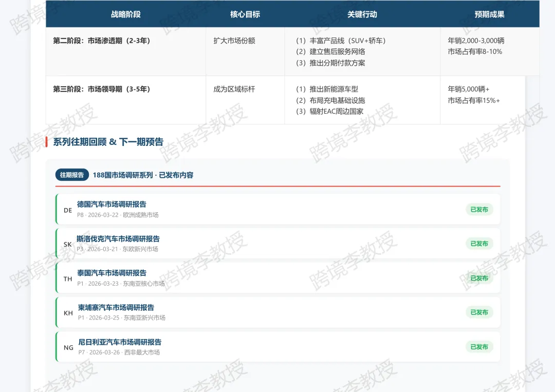Screen dimensions: 555x392
Task: Click 188国市场调研系列 · 已发布内容 title
Action: (143, 175)
